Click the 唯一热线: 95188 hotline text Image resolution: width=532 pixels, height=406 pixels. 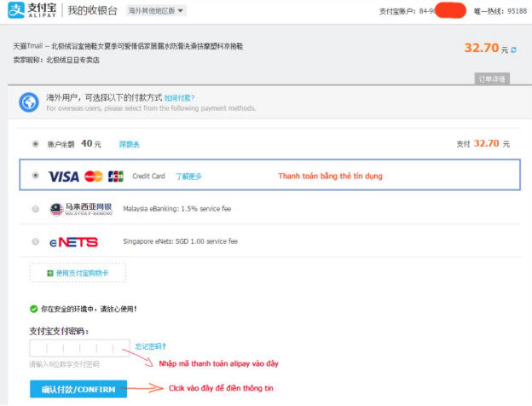tap(500, 11)
